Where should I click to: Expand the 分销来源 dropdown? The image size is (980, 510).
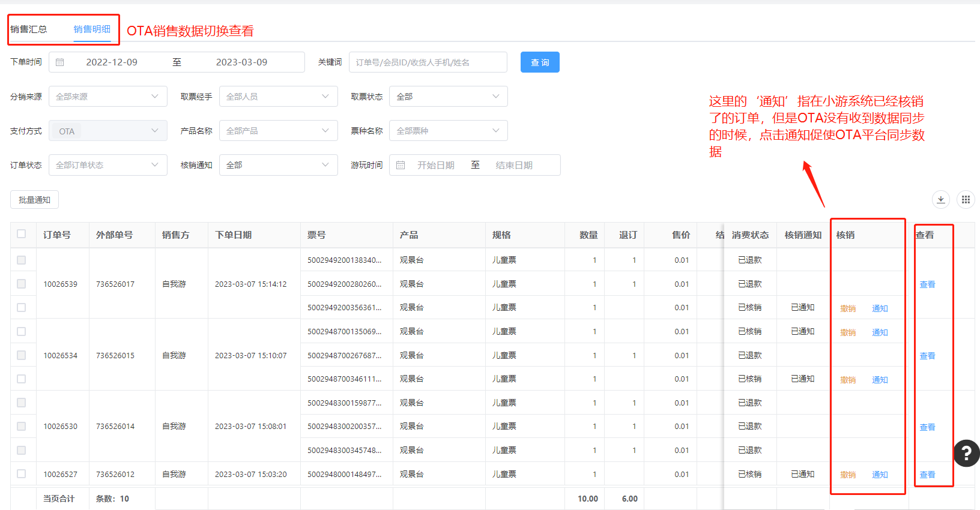108,97
